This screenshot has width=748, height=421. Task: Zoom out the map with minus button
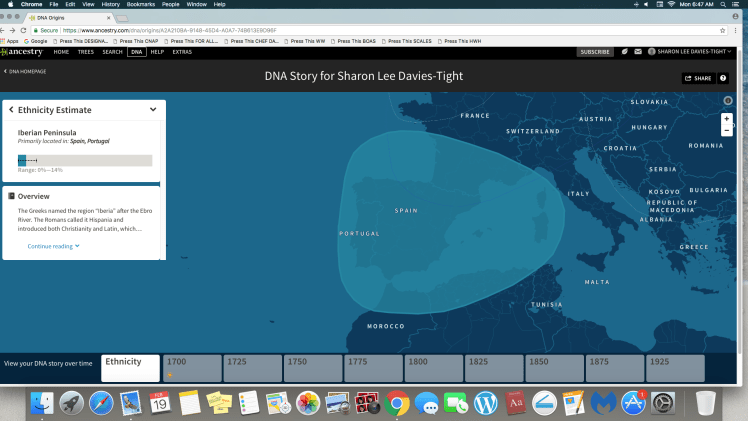[727, 130]
